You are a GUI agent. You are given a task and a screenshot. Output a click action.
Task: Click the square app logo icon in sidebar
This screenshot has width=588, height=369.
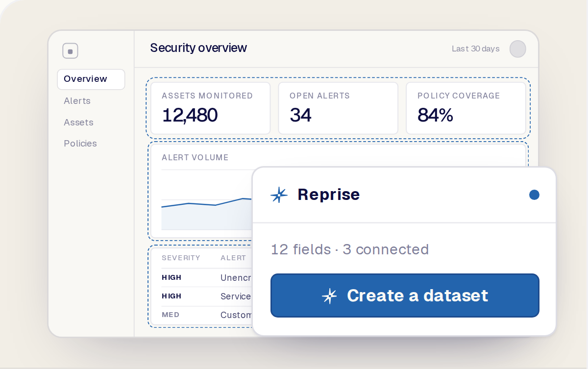[70, 51]
